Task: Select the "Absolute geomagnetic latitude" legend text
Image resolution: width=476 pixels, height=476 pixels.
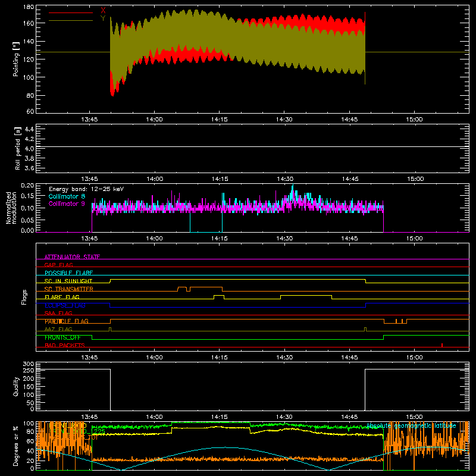Action: tap(411, 425)
